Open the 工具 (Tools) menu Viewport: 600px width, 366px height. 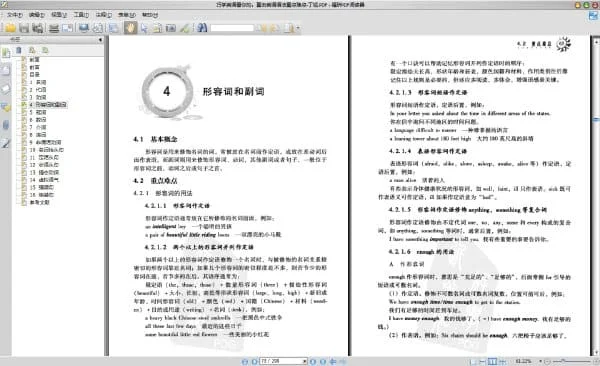(x=81, y=15)
